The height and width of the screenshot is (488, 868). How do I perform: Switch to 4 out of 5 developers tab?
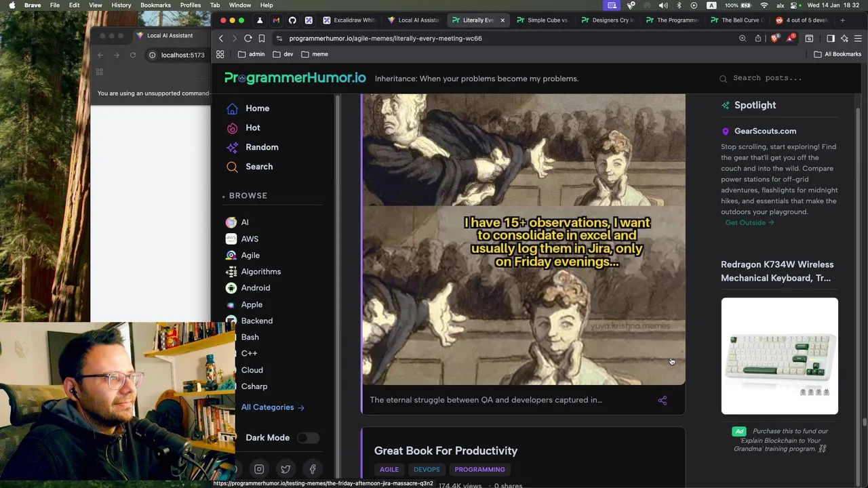(802, 20)
